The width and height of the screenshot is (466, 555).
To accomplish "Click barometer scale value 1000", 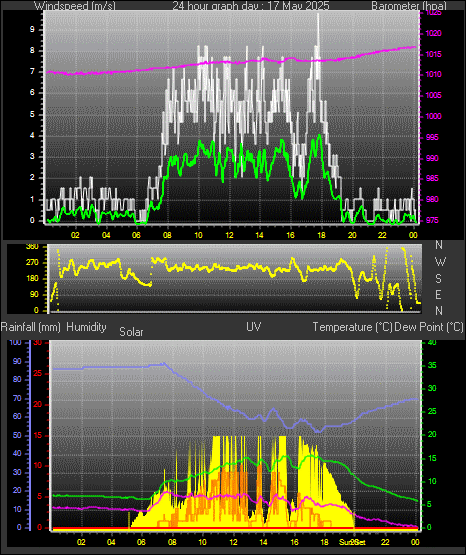I will 433,116.
